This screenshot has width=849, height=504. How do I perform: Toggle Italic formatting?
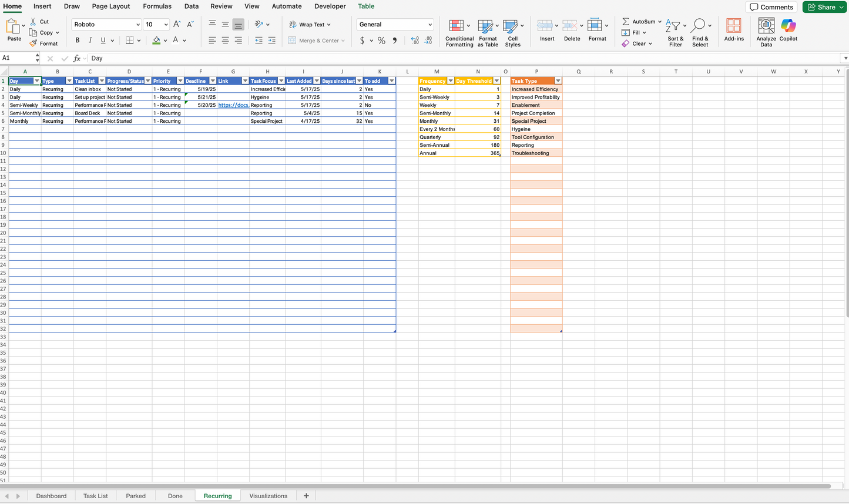tap(90, 41)
